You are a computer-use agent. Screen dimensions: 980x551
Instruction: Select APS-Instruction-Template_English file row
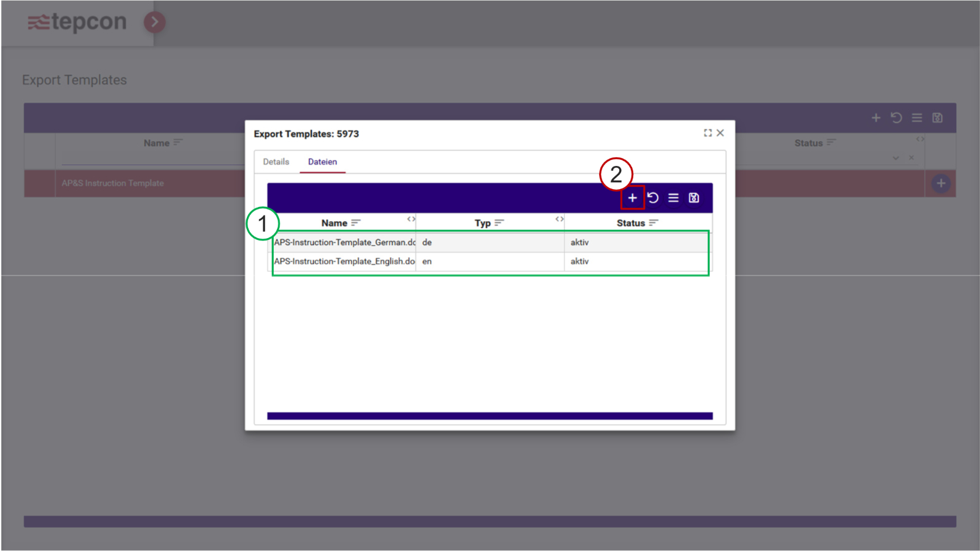(x=344, y=261)
